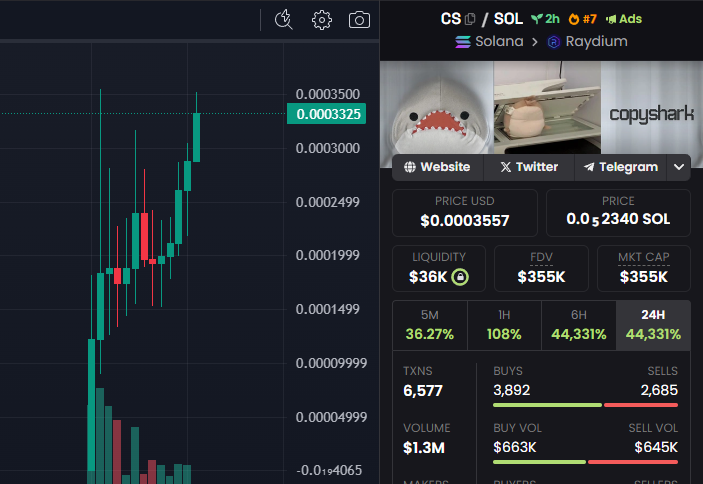Click the price in SOL box
The height and width of the screenshot is (484, 703).
618,213
